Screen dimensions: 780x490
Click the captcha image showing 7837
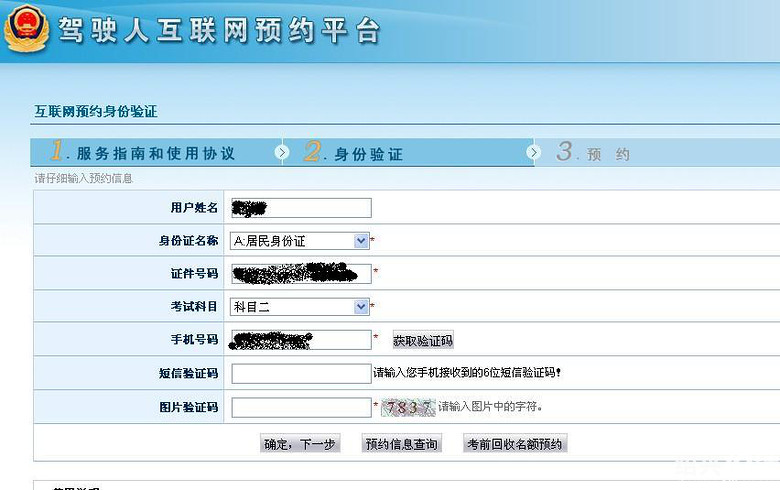[x=408, y=407]
